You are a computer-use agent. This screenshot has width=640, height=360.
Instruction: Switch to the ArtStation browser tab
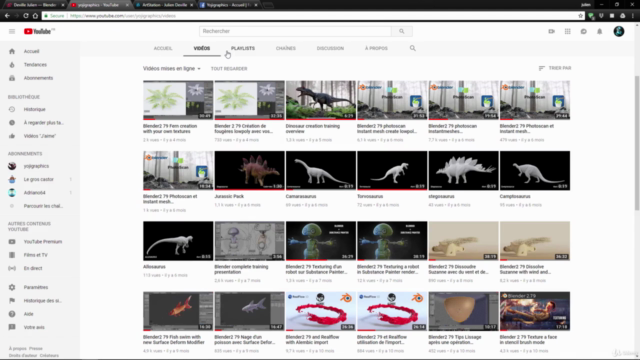click(x=163, y=5)
